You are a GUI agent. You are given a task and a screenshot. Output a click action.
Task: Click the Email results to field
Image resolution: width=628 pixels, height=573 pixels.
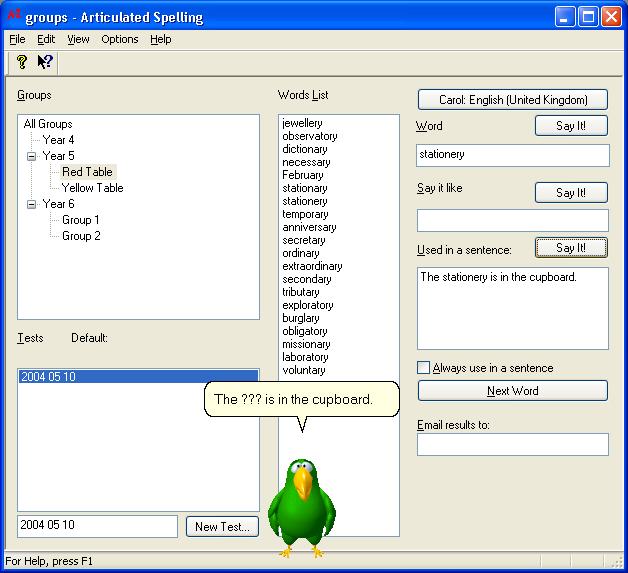click(x=512, y=445)
